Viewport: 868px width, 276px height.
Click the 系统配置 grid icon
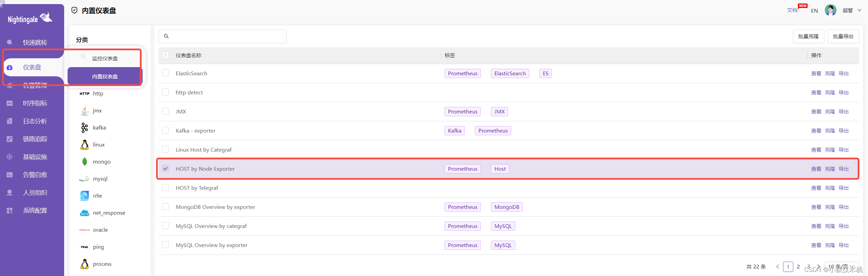(10, 211)
